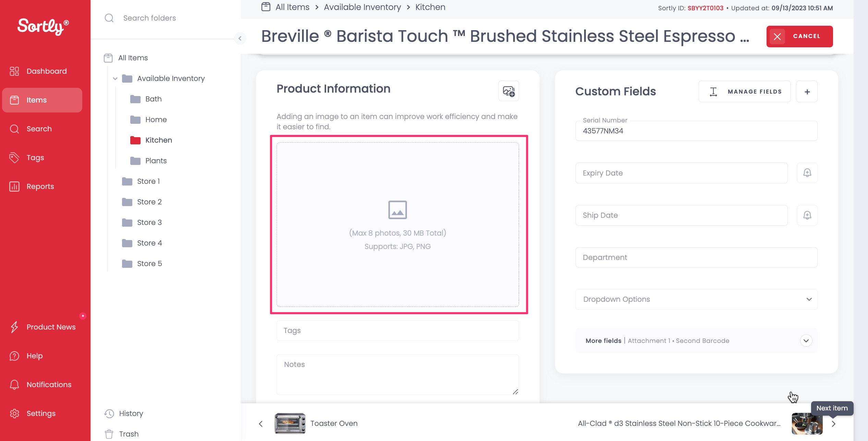This screenshot has width=868, height=441.
Task: Collapse the Available Inventory folder
Action: pos(115,79)
